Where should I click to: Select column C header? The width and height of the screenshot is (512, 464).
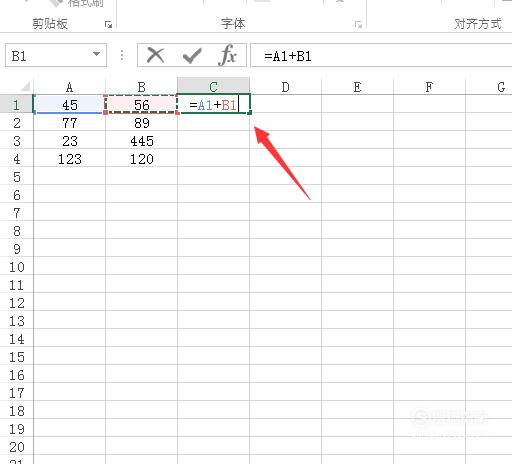(x=213, y=86)
